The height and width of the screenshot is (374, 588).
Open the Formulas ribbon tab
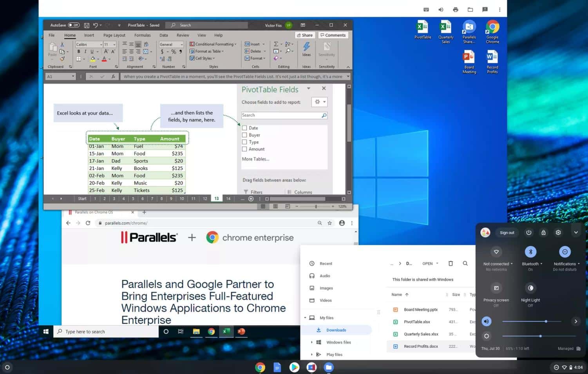point(143,35)
